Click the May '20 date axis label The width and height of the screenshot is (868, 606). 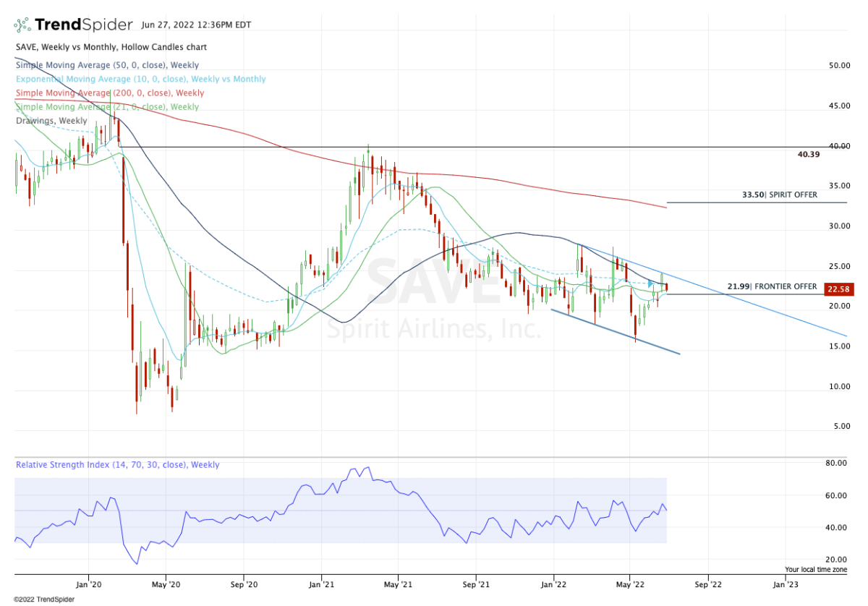[166, 583]
